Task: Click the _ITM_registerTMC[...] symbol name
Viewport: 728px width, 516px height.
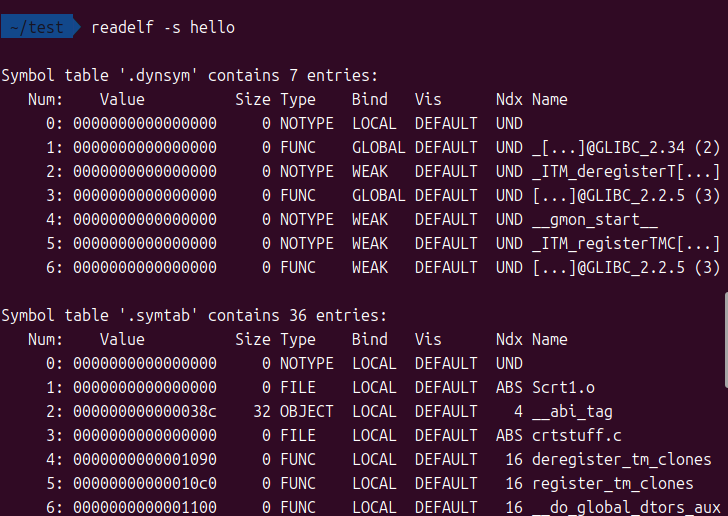Action: [x=625, y=243]
